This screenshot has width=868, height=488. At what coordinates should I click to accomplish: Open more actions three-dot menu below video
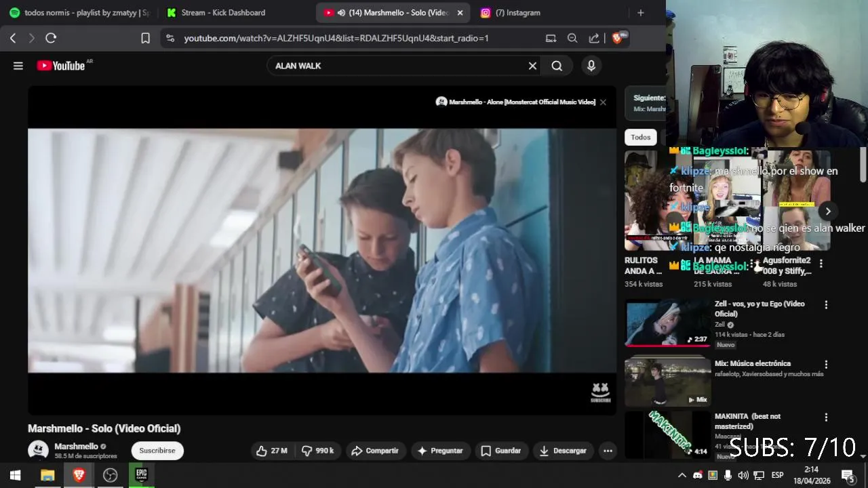[608, 451]
